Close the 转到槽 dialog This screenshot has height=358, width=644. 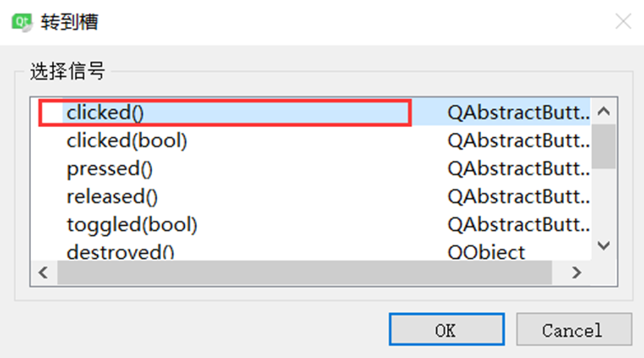(623, 22)
